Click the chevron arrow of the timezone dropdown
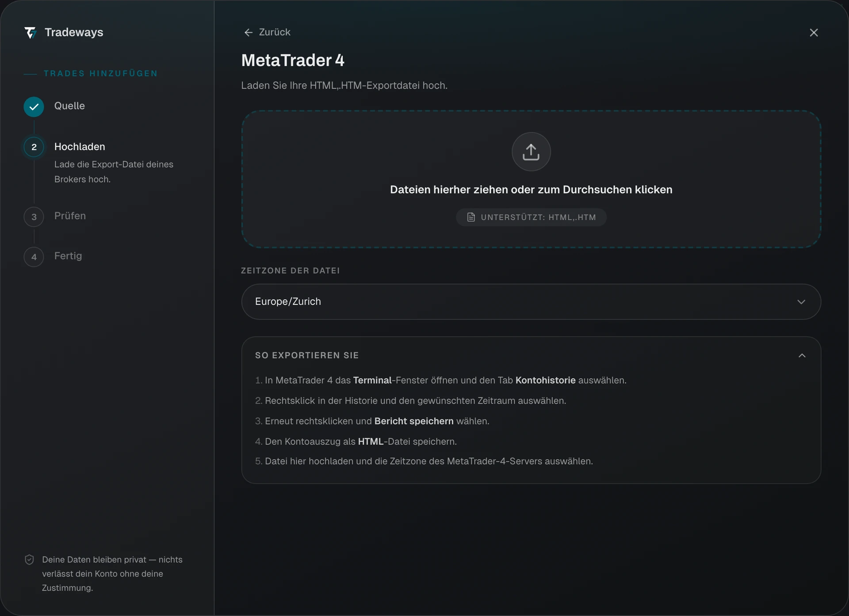This screenshot has height=616, width=849. (801, 302)
